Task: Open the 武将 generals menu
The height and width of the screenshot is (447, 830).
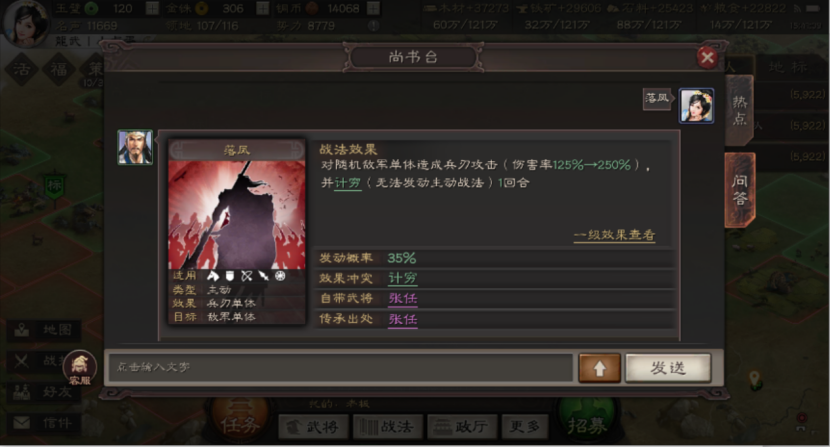Action: pos(313,427)
